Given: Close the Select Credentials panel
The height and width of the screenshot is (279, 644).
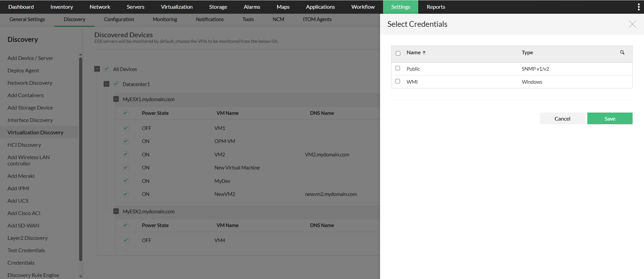Looking at the screenshot, I should [632, 24].
